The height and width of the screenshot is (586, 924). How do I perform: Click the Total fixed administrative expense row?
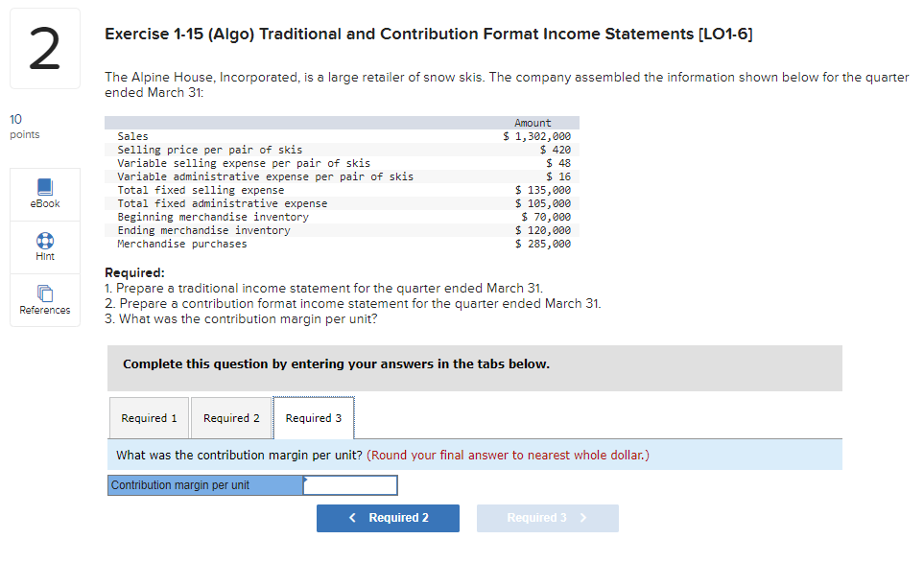(342, 203)
